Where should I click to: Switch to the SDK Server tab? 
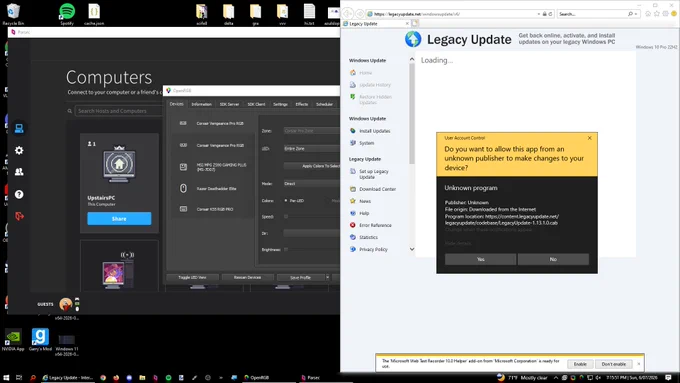pyautogui.click(x=229, y=104)
